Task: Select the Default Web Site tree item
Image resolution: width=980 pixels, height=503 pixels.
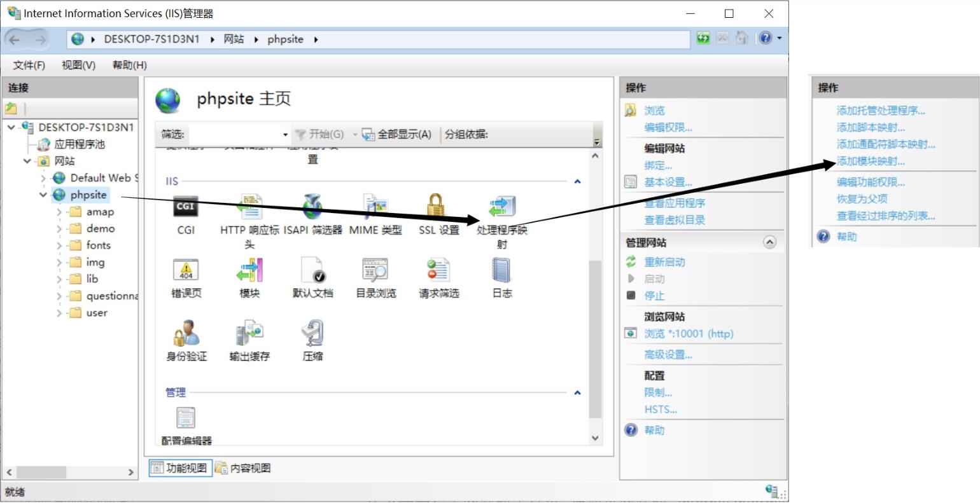Action: [x=104, y=178]
